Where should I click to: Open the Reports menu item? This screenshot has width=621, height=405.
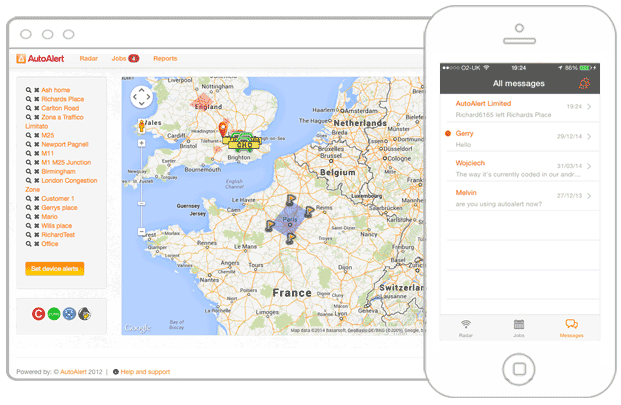(165, 58)
